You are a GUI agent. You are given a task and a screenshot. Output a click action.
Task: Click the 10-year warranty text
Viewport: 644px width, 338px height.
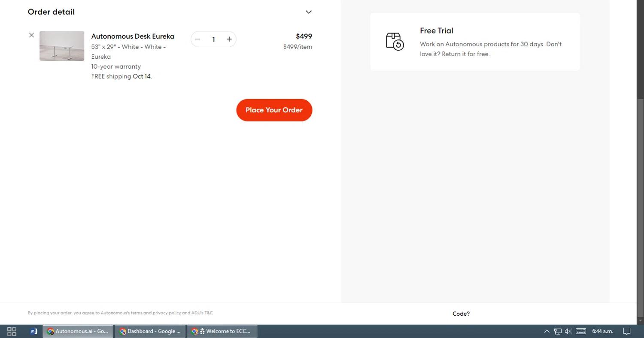116,66
